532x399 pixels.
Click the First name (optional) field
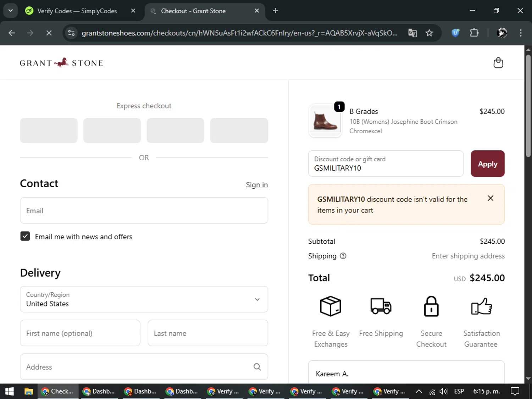pos(80,333)
